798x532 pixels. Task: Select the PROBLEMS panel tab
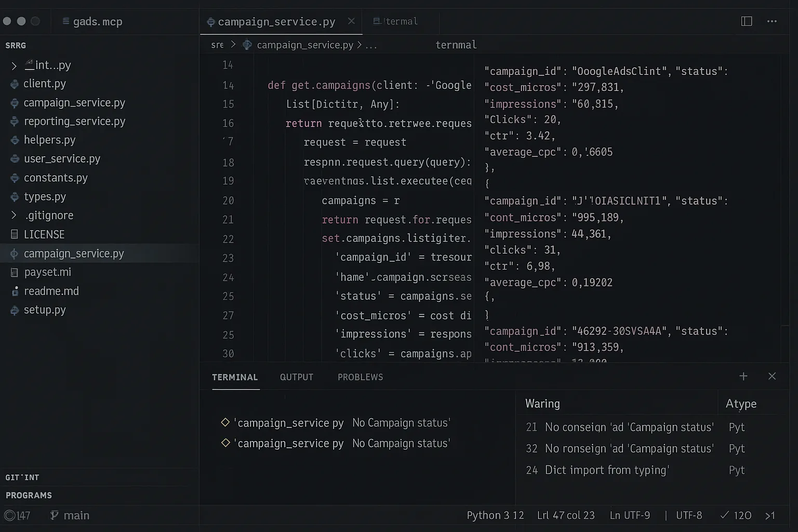361,377
